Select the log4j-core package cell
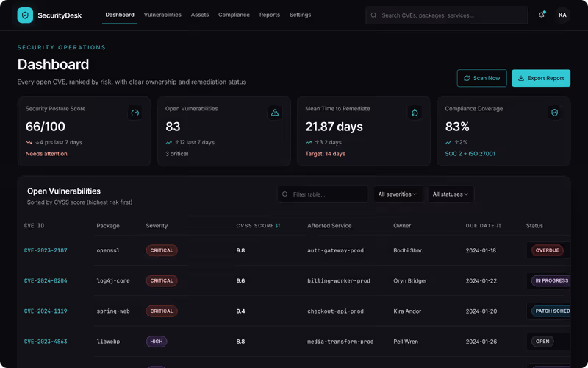The width and height of the screenshot is (588, 368). tap(113, 281)
